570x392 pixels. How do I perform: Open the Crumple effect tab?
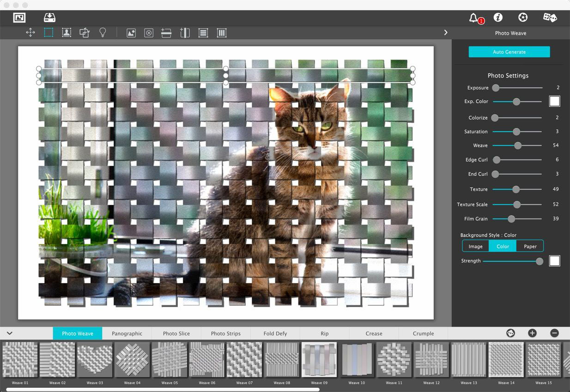pos(422,333)
